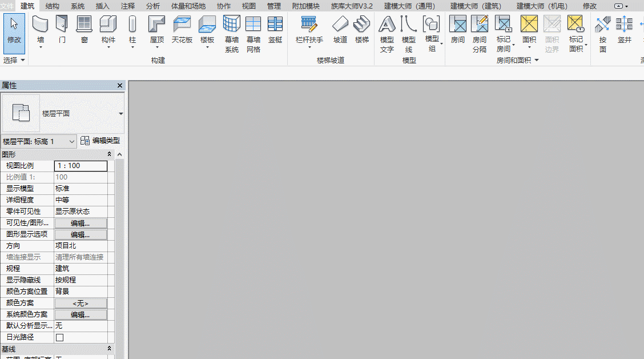The width and height of the screenshot is (644, 359).
Task: Click the 显示模型 value 标准
Action: (x=80, y=188)
